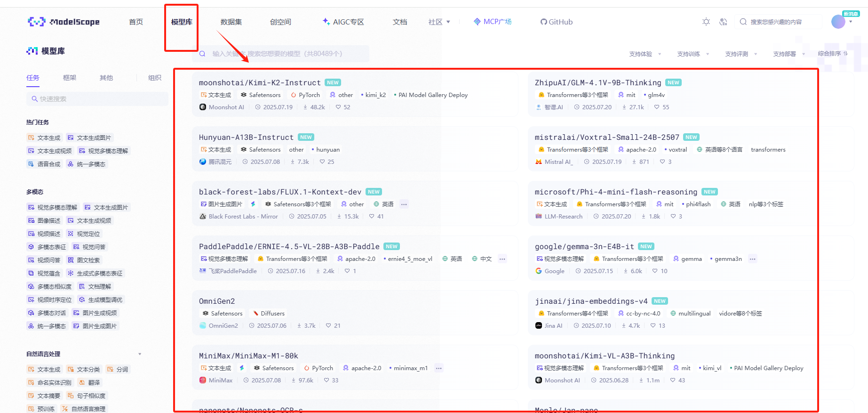The width and height of the screenshot is (868, 413).
Task: Choose the 多模态表征 tag
Action: pyautogui.click(x=47, y=247)
